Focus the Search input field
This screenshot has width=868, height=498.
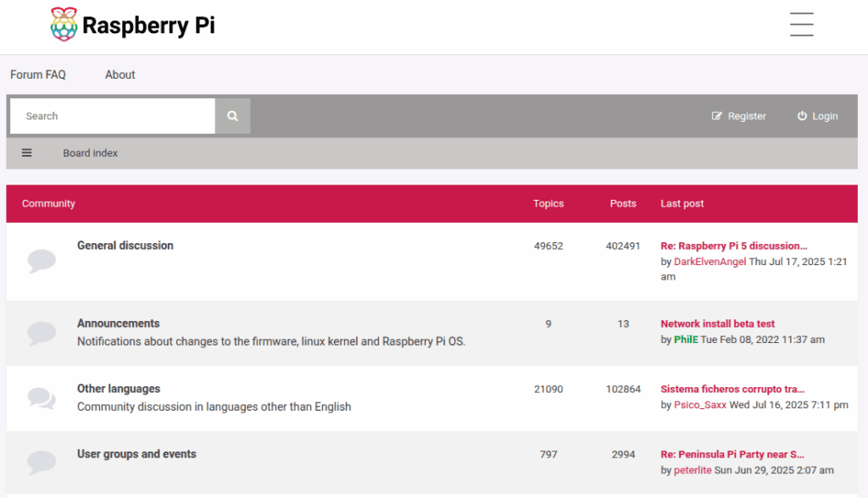[x=112, y=116]
